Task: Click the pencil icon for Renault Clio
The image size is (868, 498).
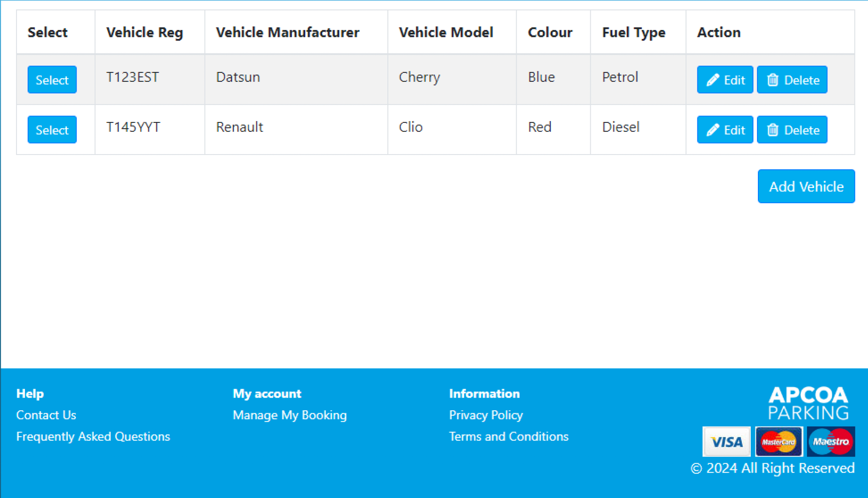Action: tap(713, 130)
